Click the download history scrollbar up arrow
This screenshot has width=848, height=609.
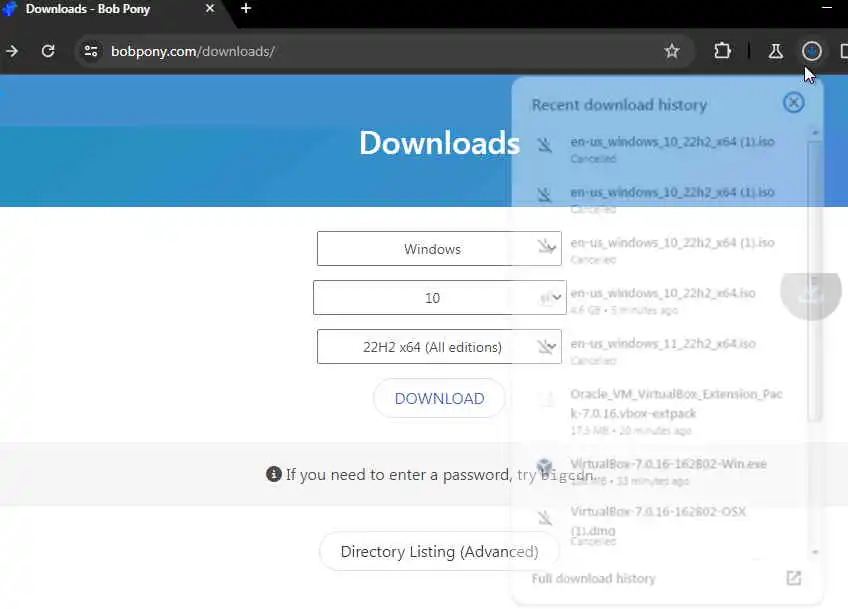815,133
